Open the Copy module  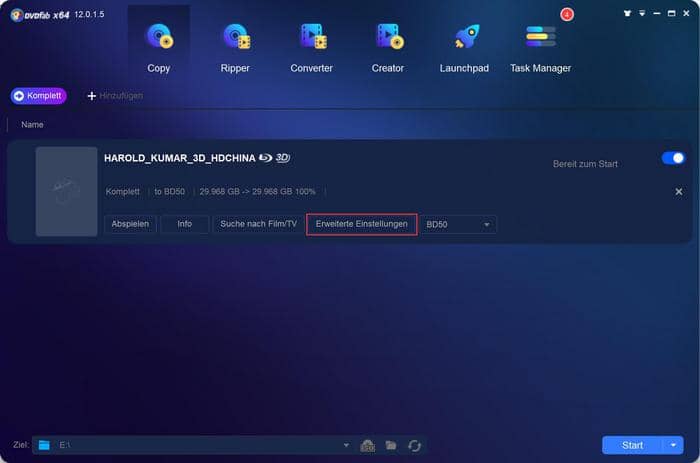pos(159,48)
